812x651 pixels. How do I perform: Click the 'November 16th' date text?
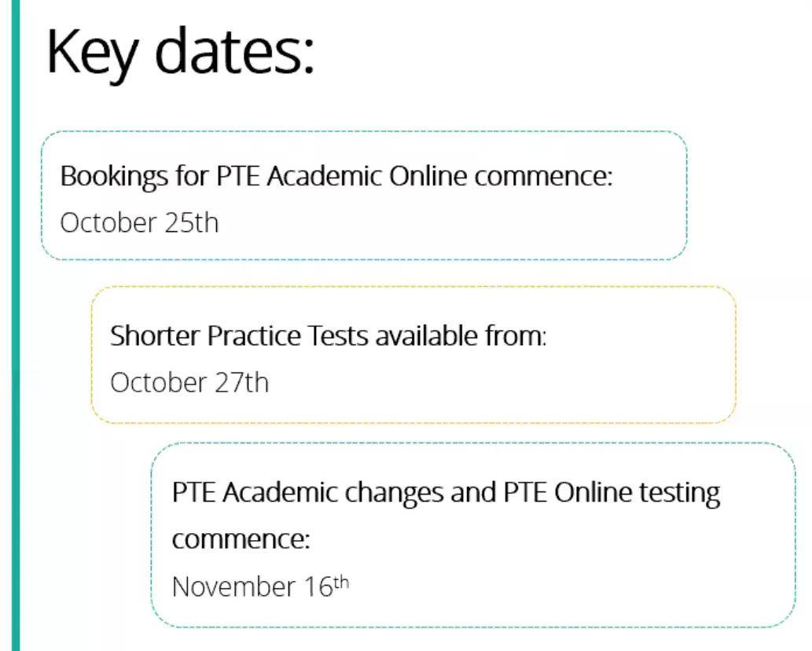pos(260,587)
